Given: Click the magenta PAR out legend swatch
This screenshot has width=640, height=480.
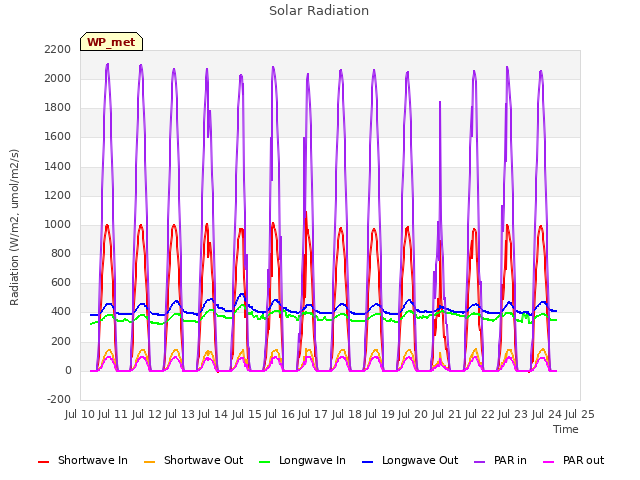Looking at the screenshot, I should point(549,462).
